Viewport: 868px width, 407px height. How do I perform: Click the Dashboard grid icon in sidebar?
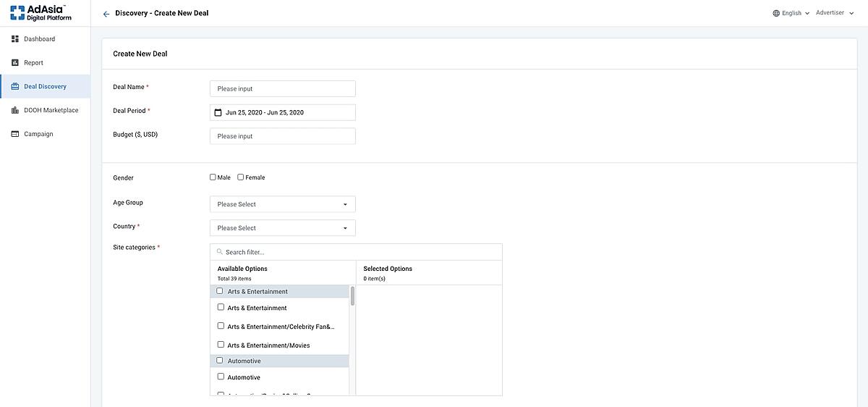(15, 39)
